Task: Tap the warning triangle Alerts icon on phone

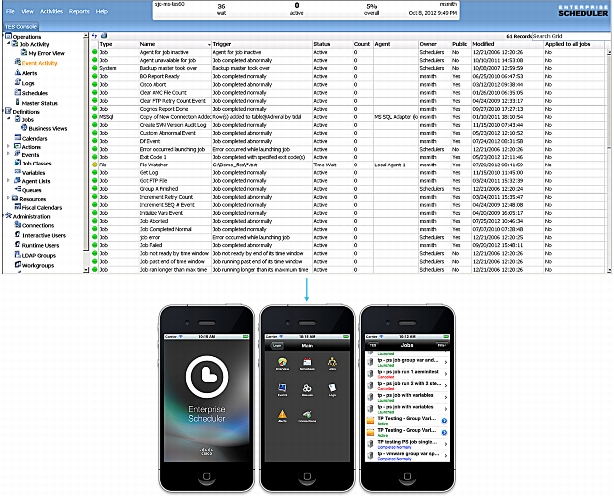Action: click(282, 415)
